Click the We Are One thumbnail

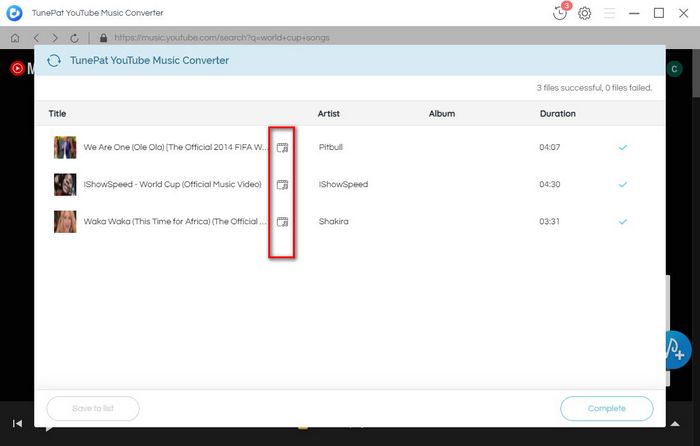pyautogui.click(x=65, y=147)
